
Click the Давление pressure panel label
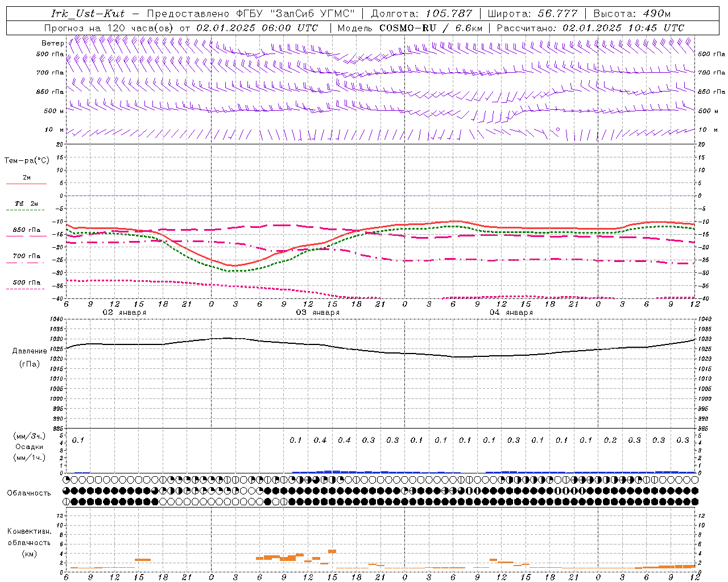point(30,351)
